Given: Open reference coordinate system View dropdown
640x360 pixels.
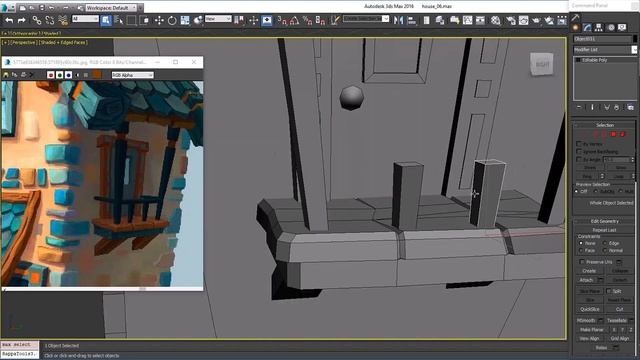Looking at the screenshot, I should point(218,19).
